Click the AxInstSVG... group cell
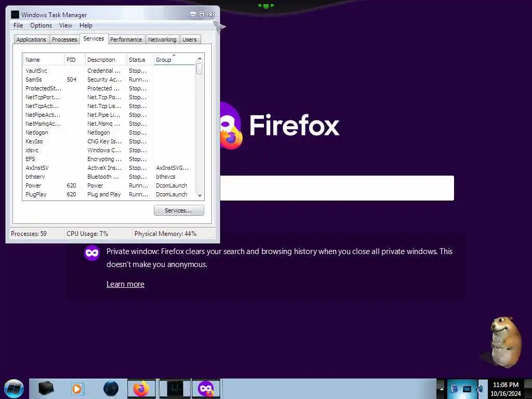 [x=172, y=168]
